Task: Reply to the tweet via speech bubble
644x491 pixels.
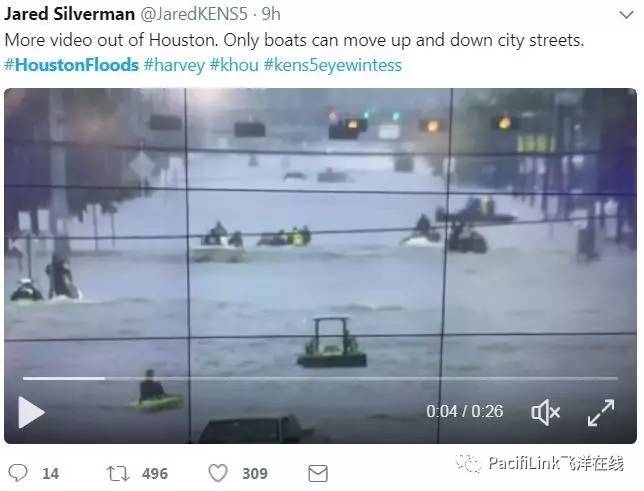Action: [x=18, y=473]
